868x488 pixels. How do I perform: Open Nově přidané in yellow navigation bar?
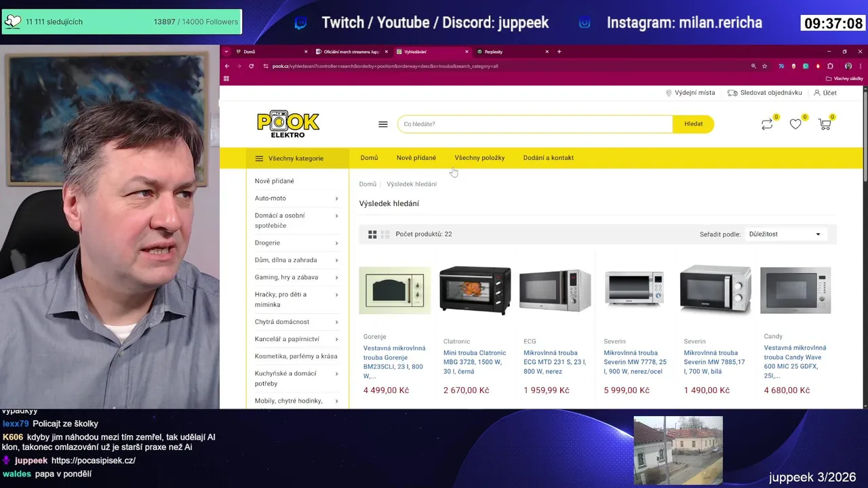(x=416, y=158)
